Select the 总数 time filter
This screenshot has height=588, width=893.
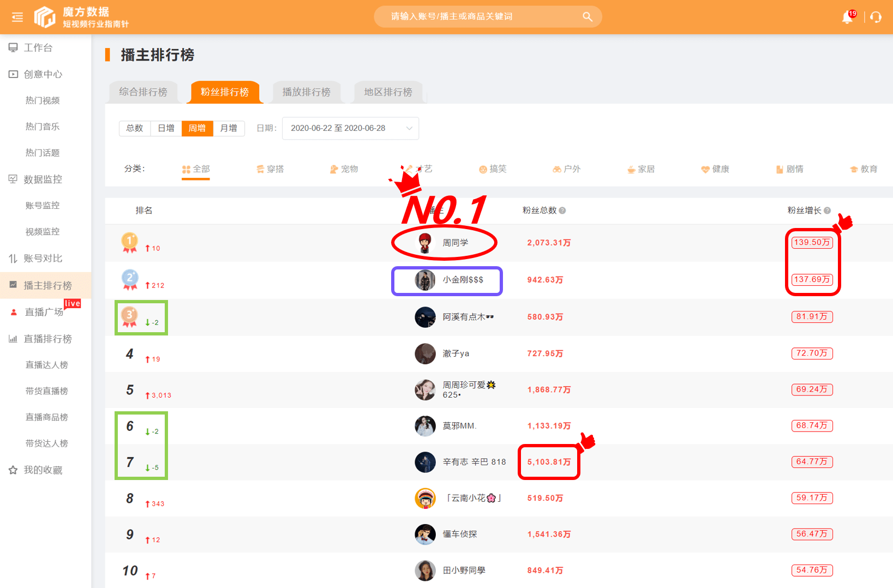point(135,128)
